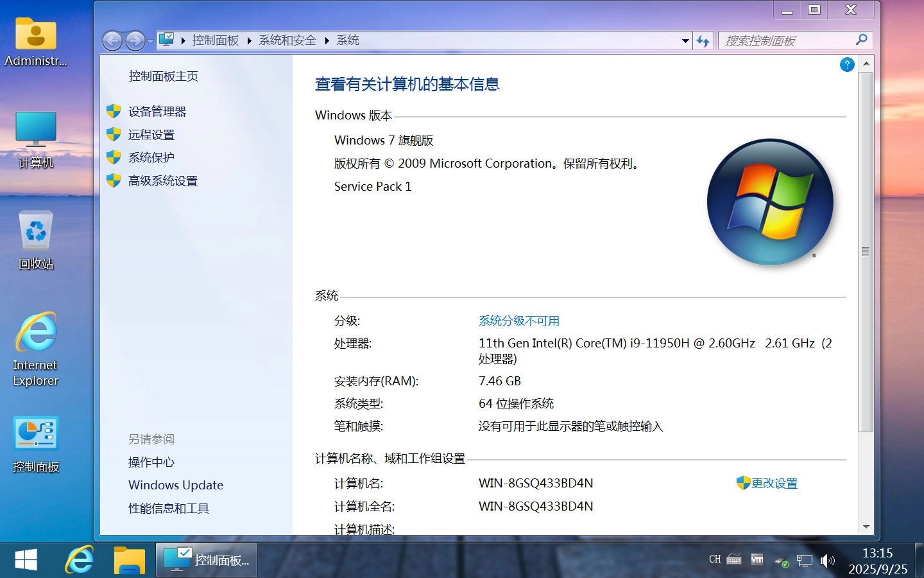Screen dimensions: 924x578
Task: Expand the arrow after 系统和安全 breadcrumb
Action: tap(326, 40)
